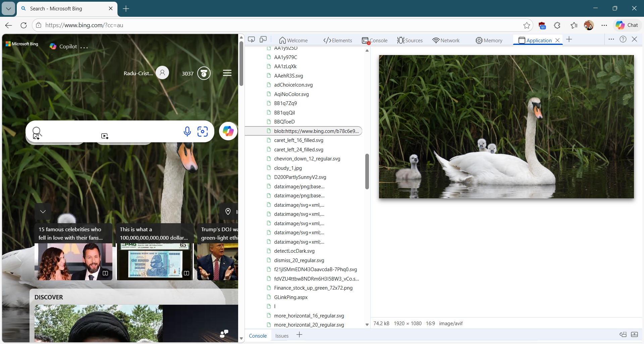Toggle device emulation mode
Viewport: 644px width, 344px height.
click(263, 40)
